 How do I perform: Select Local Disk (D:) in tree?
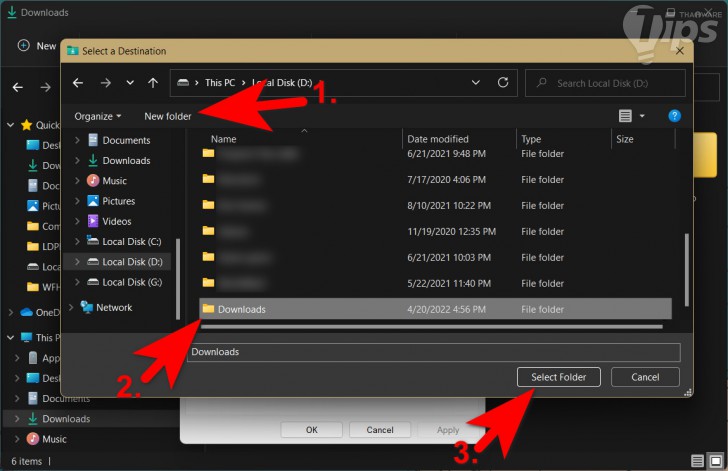tap(132, 262)
